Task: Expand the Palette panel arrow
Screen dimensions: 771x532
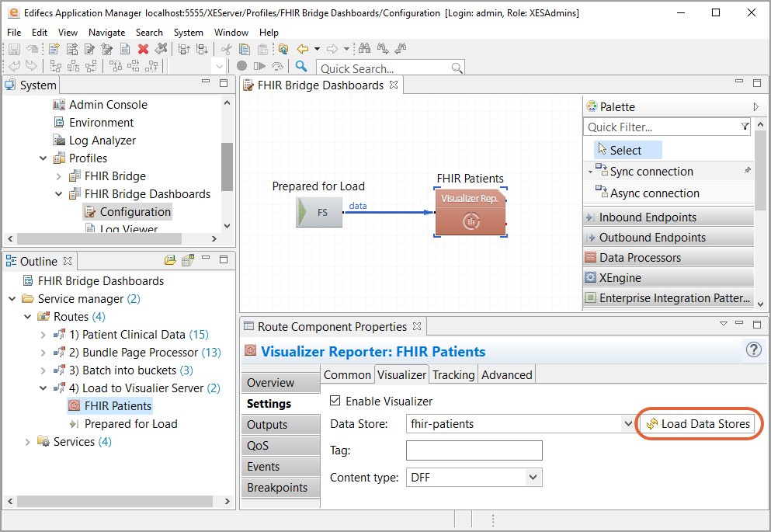Action: coord(755,106)
